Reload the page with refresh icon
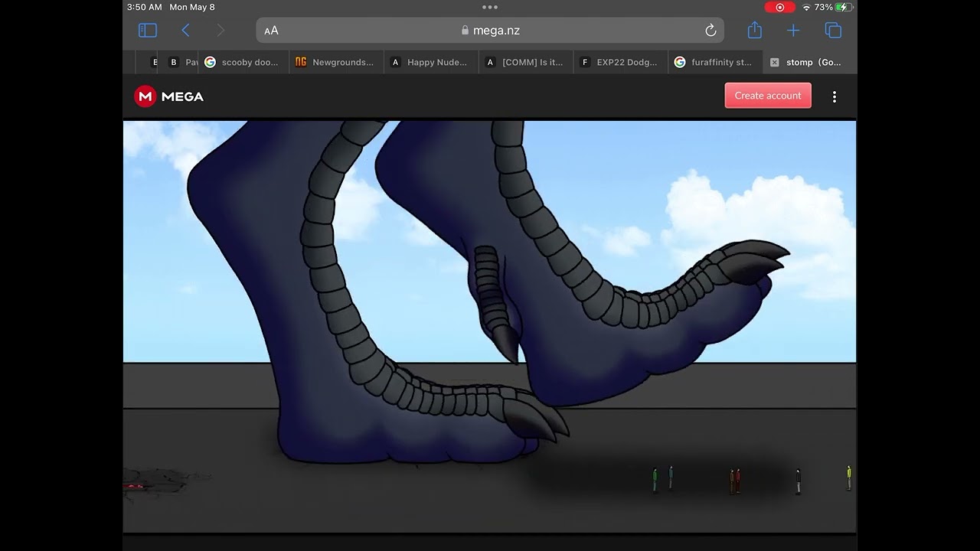The height and width of the screenshot is (551, 980). pyautogui.click(x=710, y=31)
